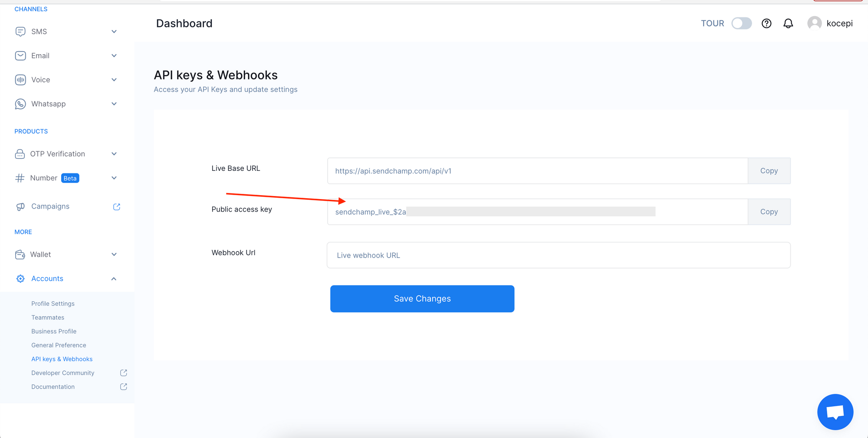Click the Whatsapp phone icon
Image resolution: width=868 pixels, height=438 pixels.
click(20, 104)
